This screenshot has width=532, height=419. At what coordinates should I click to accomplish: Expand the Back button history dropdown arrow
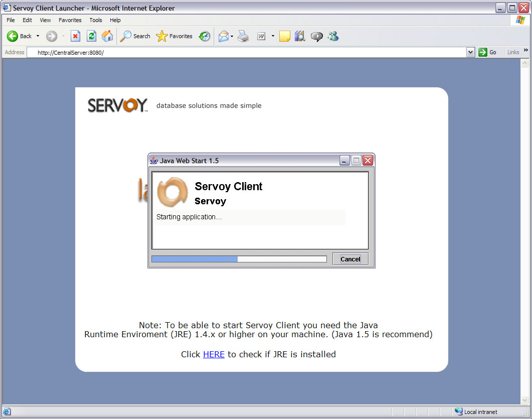click(x=38, y=36)
